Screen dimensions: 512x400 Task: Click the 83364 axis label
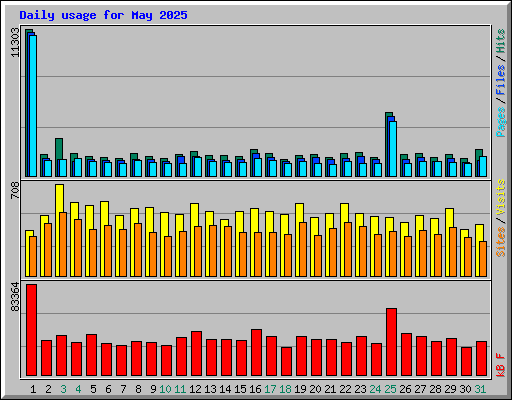click(15, 297)
